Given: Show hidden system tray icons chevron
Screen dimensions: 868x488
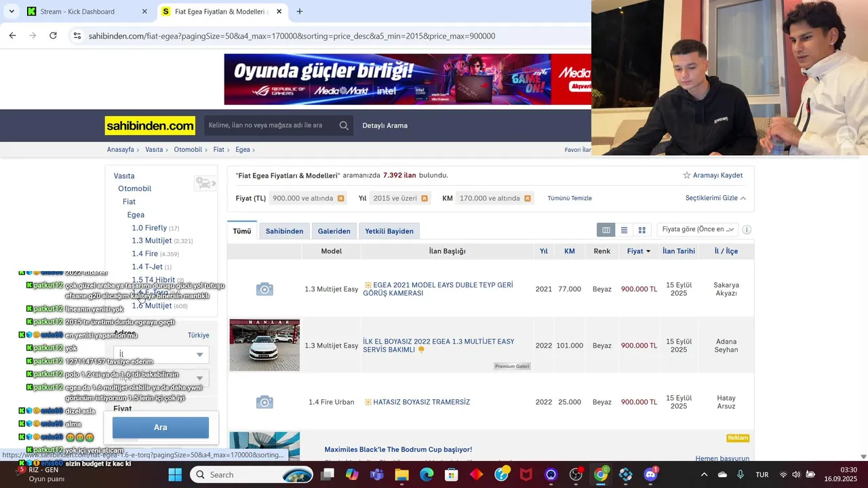Looking at the screenshot, I should click(x=704, y=474).
